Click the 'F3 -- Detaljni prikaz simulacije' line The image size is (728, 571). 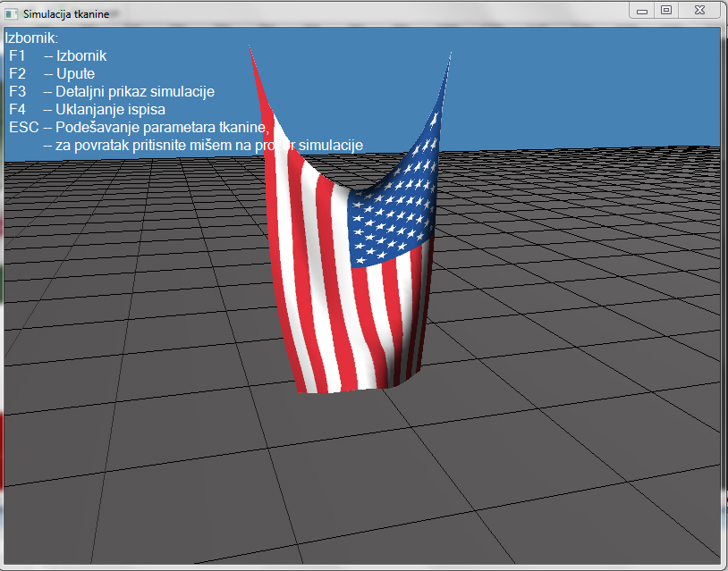pyautogui.click(x=112, y=91)
